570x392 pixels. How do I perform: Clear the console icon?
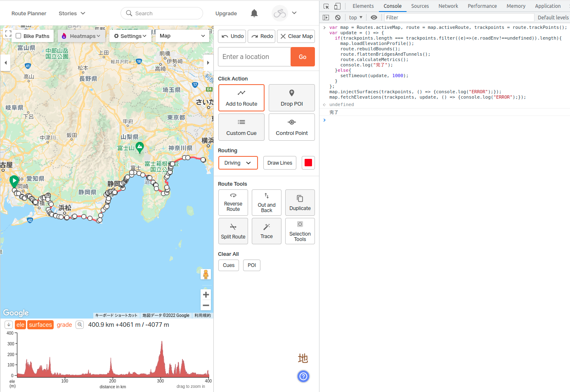pos(338,17)
